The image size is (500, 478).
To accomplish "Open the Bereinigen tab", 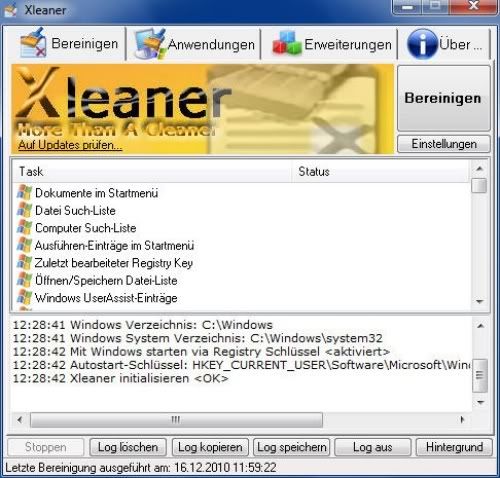I will (x=70, y=44).
